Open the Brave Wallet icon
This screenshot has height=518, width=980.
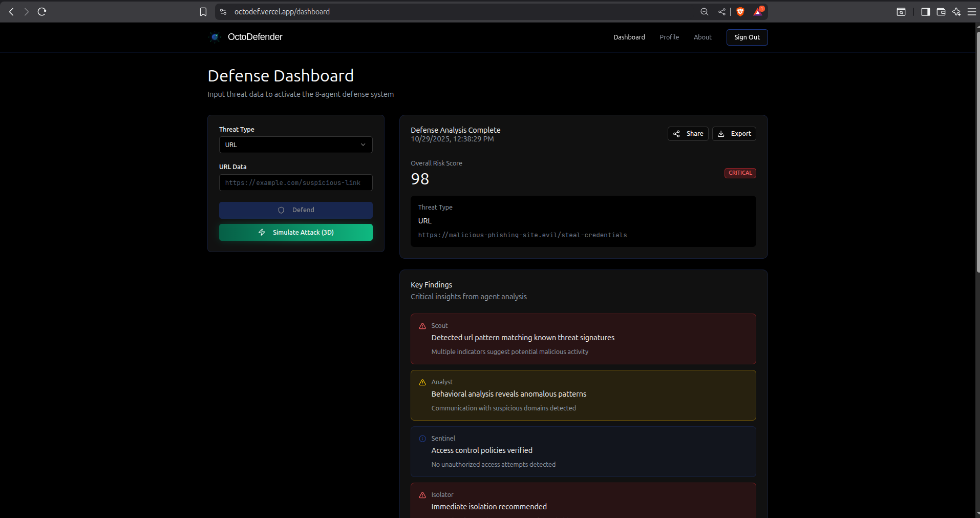[941, 12]
